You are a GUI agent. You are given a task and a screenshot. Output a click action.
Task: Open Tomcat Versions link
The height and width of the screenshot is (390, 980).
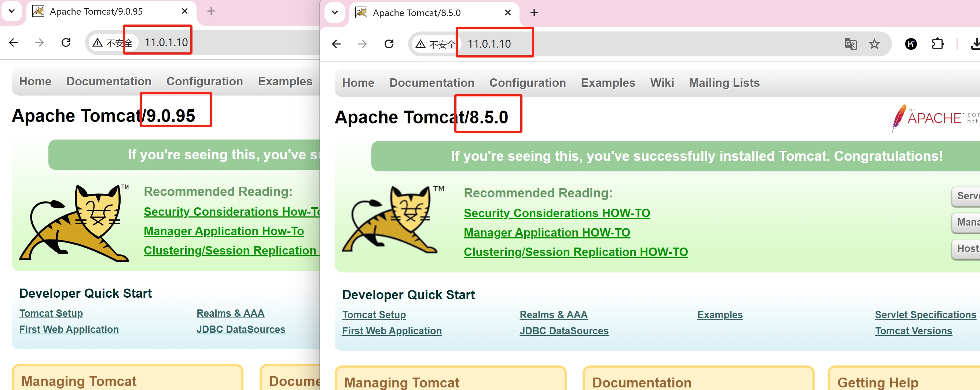913,331
